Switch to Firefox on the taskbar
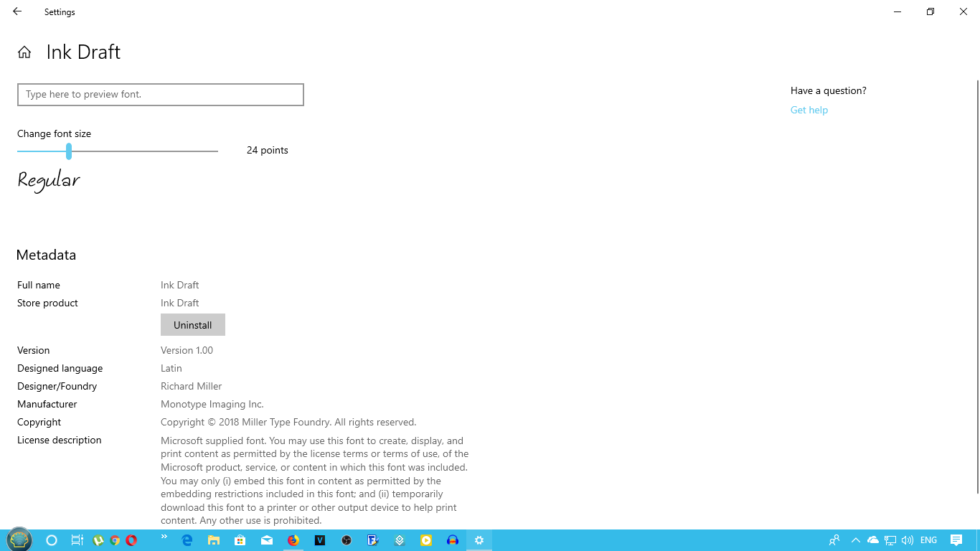The image size is (980, 551). tap(293, 540)
